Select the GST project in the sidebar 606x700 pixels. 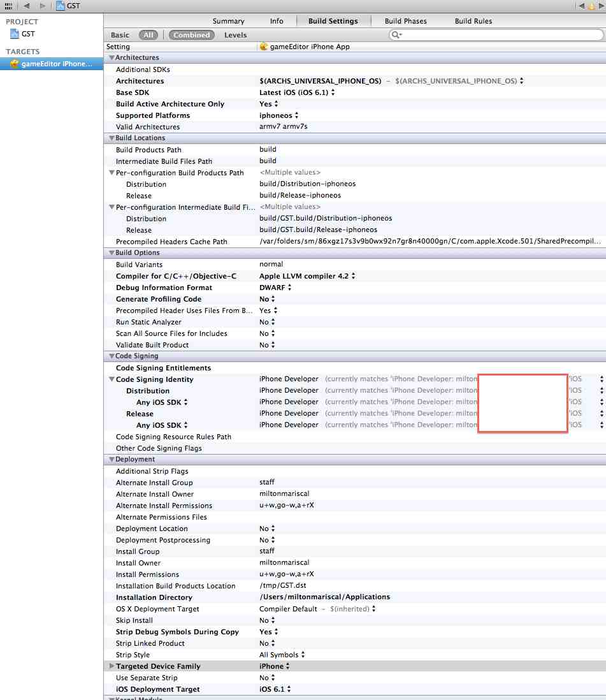point(23,34)
